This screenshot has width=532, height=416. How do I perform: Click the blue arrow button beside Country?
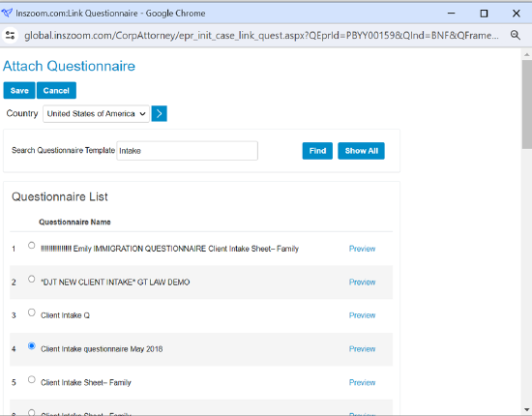[x=160, y=113]
